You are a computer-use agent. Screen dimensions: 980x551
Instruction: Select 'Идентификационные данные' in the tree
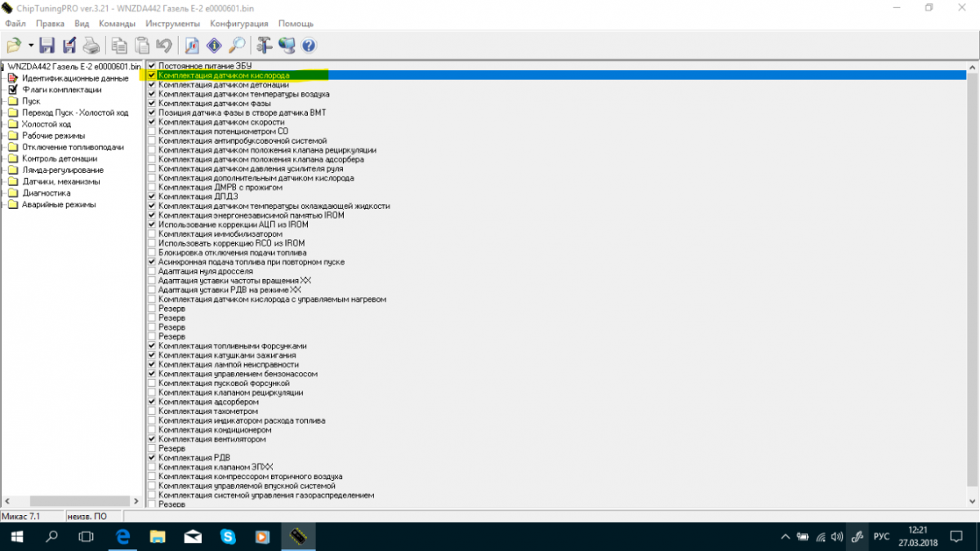tap(74, 78)
